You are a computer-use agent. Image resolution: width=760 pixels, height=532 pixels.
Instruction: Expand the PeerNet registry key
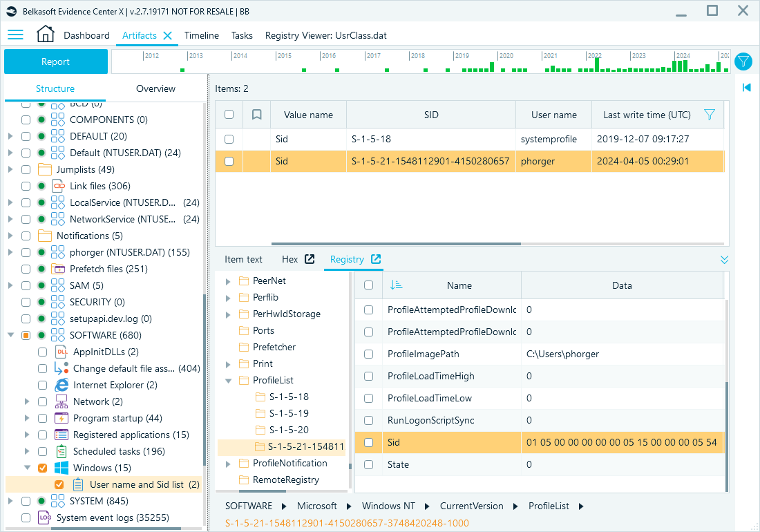pyautogui.click(x=228, y=281)
